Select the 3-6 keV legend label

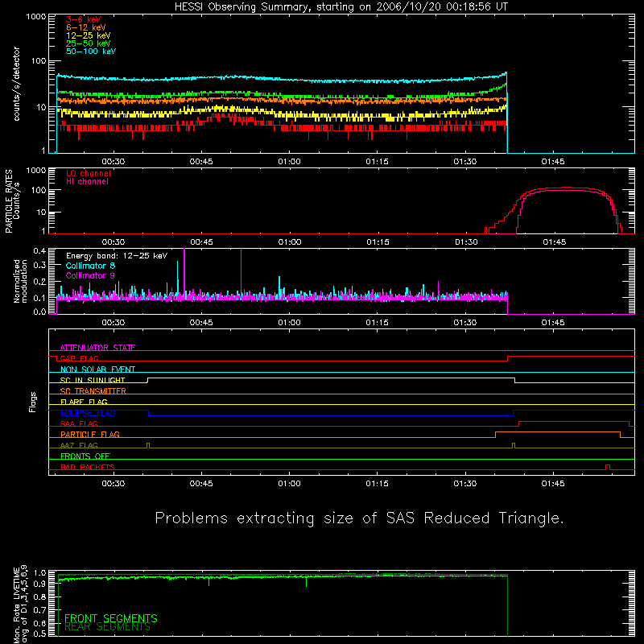pos(84,19)
